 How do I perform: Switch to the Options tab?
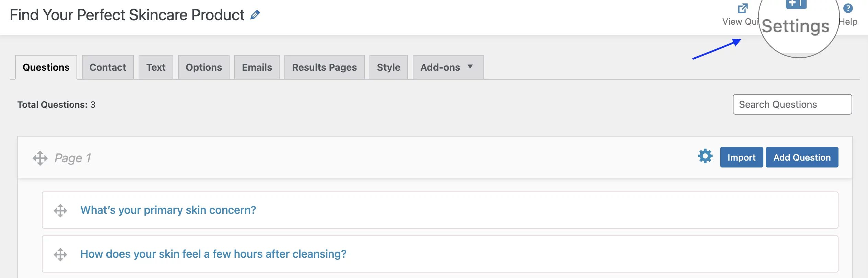coord(204,67)
